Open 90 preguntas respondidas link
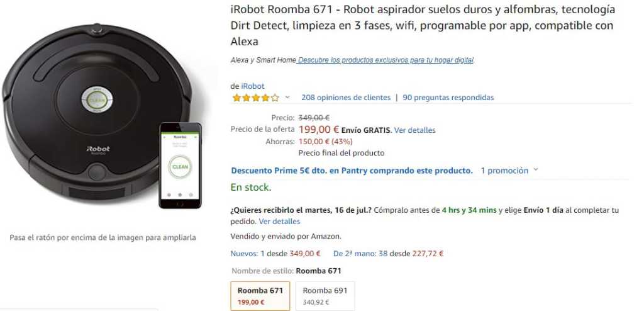The image size is (644, 311). coord(448,98)
